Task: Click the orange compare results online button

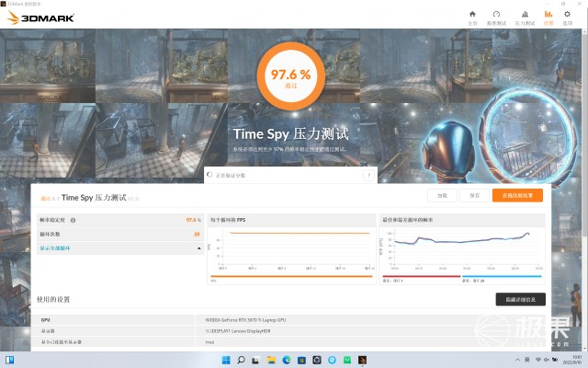Action: [517, 195]
